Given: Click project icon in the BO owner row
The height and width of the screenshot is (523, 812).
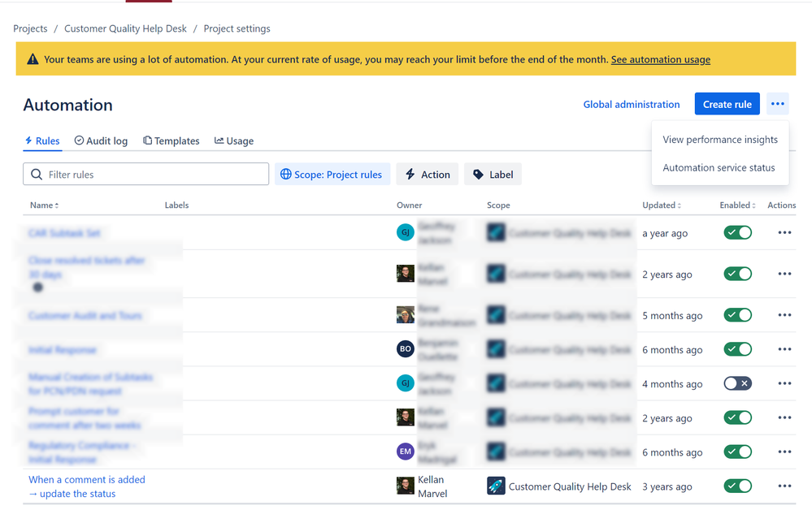Looking at the screenshot, I should coord(496,348).
